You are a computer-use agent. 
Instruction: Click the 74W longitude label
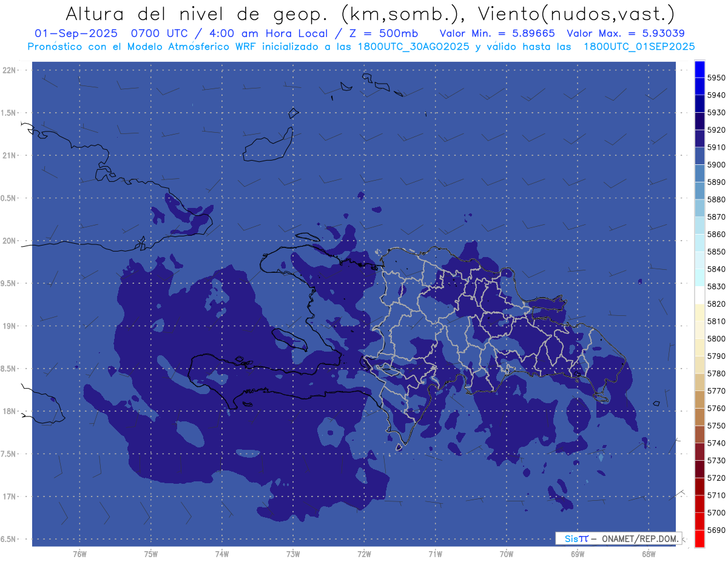coord(222,554)
